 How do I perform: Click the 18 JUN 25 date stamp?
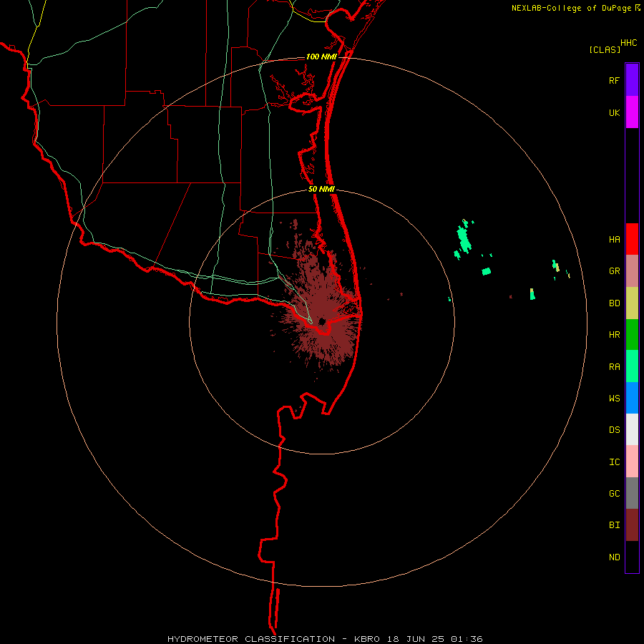tap(416, 639)
